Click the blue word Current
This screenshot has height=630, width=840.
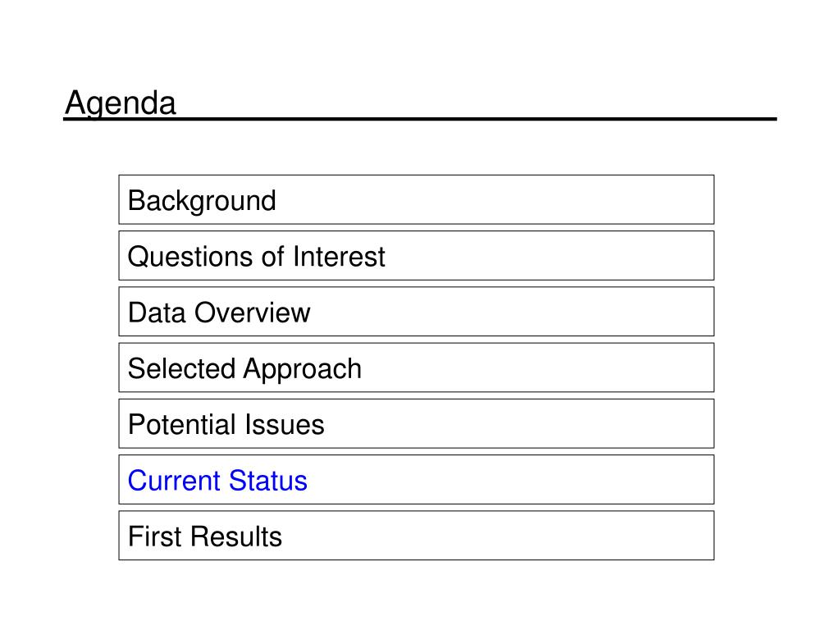[x=175, y=480]
